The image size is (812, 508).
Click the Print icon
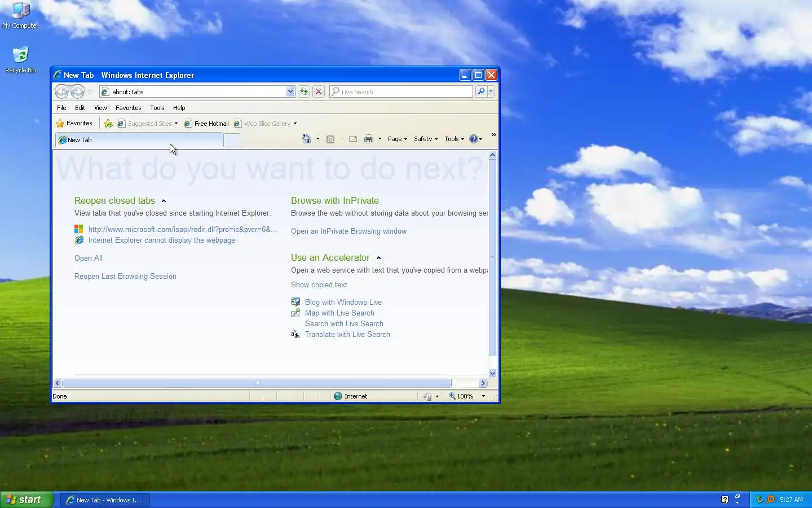click(369, 139)
